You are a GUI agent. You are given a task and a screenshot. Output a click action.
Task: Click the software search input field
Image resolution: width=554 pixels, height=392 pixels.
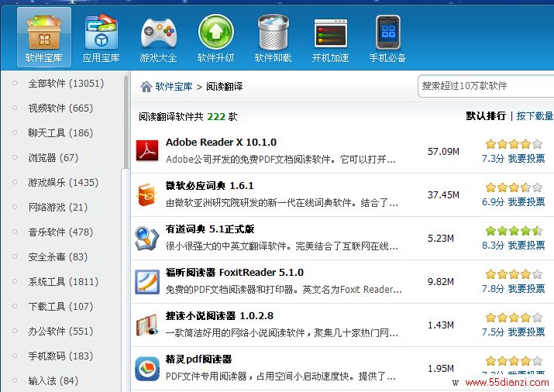click(x=486, y=86)
